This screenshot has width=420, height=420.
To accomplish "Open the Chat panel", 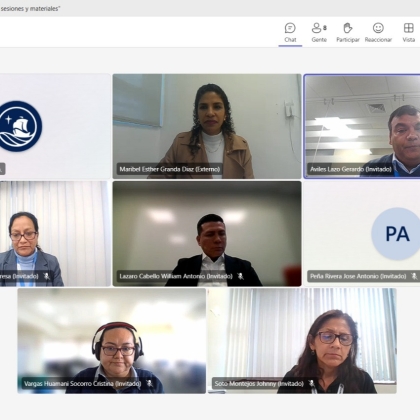I will (290, 33).
